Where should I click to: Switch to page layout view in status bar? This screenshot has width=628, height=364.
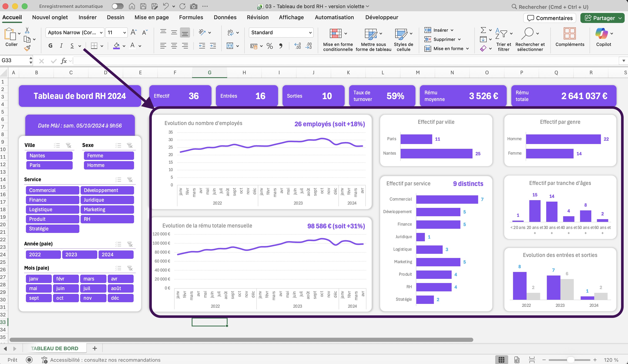click(517, 360)
